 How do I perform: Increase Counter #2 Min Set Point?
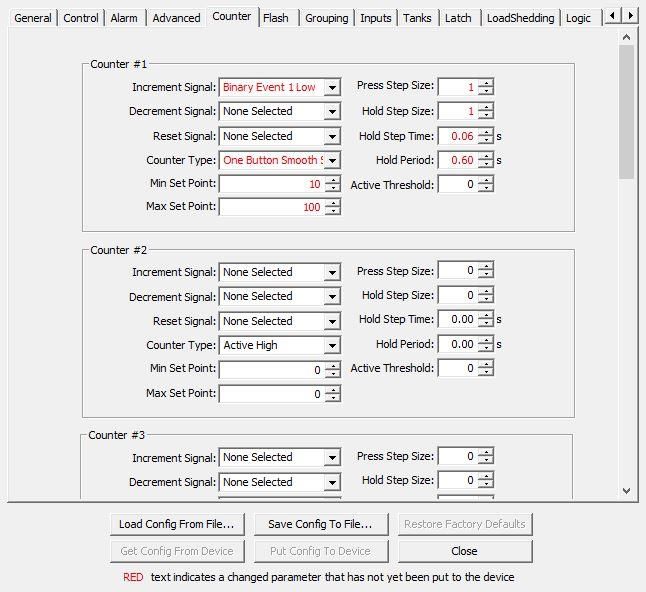[333, 365]
